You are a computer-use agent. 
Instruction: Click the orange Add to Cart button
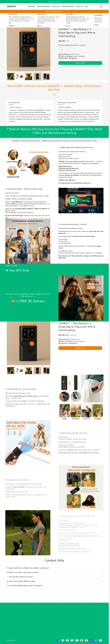80,348
